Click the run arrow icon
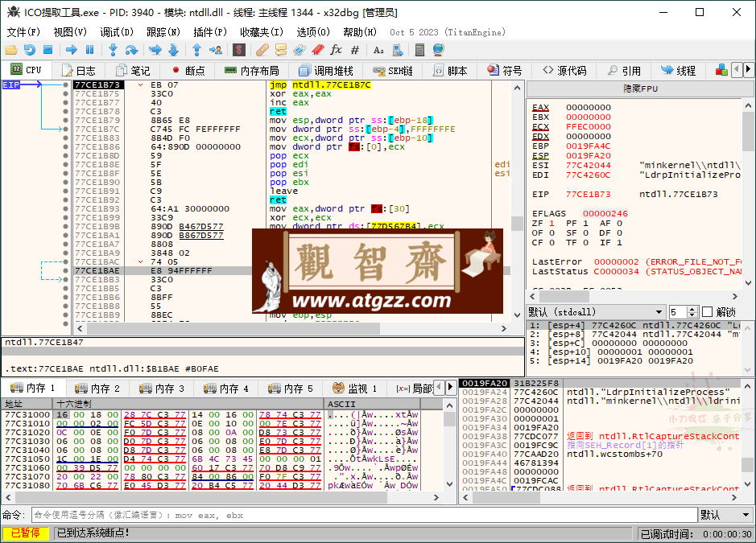Viewport: 756px width, 543px height. 72,50
